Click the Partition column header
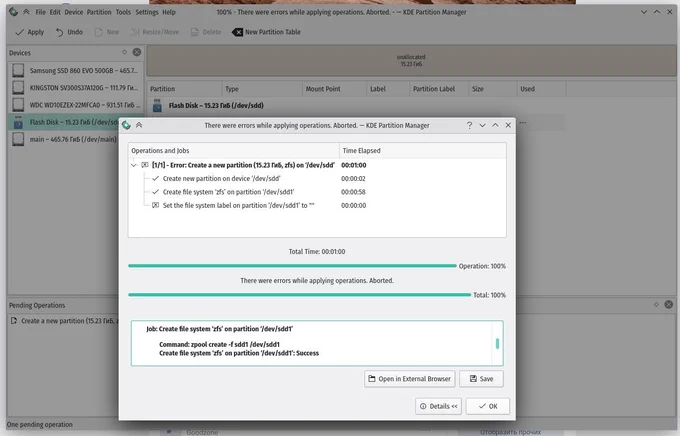The width and height of the screenshot is (680, 436). point(184,89)
